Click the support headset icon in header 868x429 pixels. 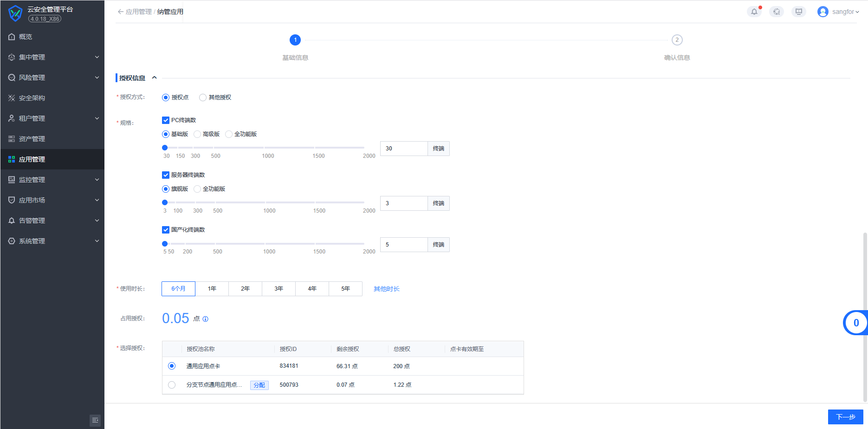click(776, 12)
